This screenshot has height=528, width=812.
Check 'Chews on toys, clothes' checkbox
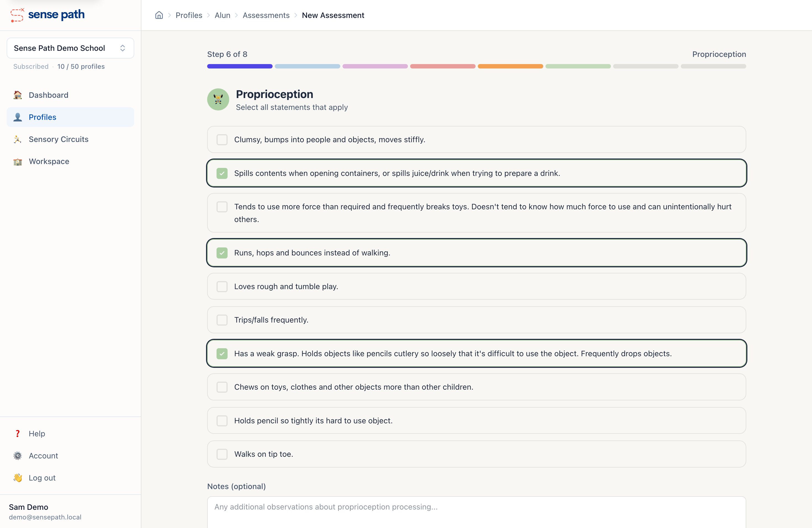pos(222,387)
